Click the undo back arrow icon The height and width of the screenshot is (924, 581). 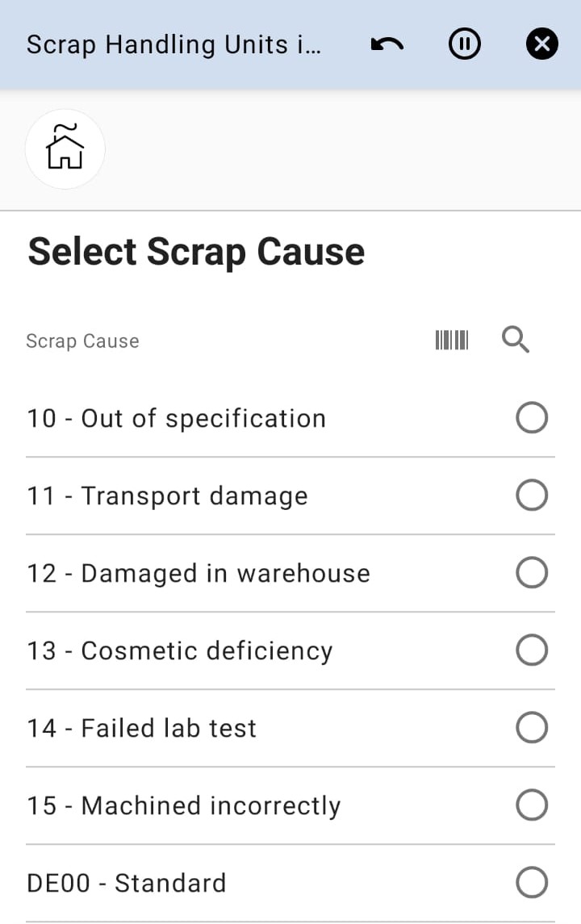387,44
